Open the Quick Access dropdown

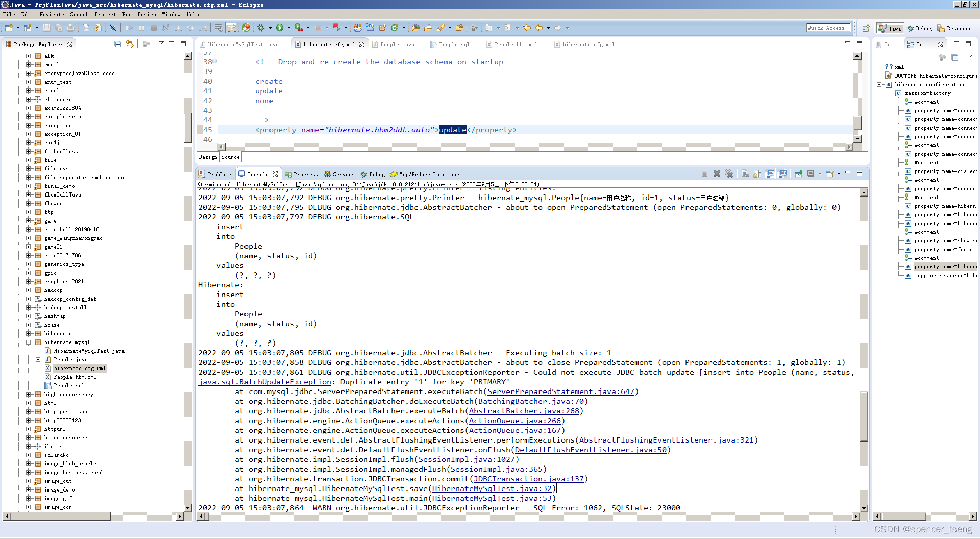828,28
